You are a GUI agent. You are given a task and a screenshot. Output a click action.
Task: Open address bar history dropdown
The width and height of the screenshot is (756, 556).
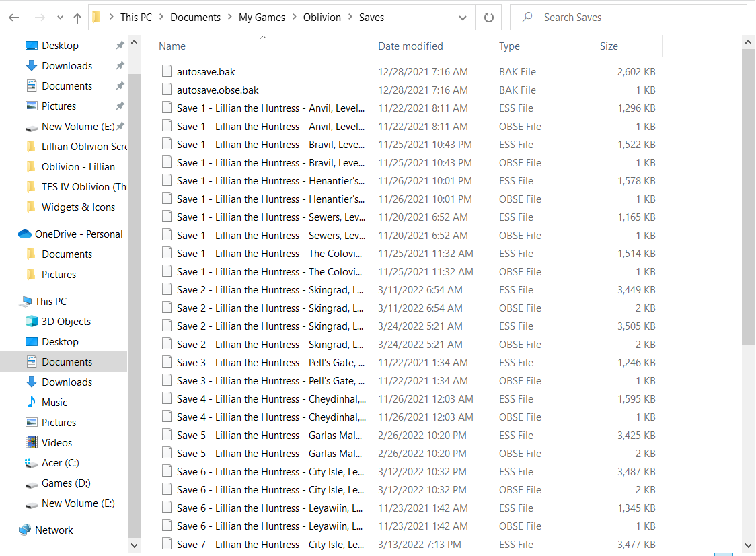[x=462, y=18]
